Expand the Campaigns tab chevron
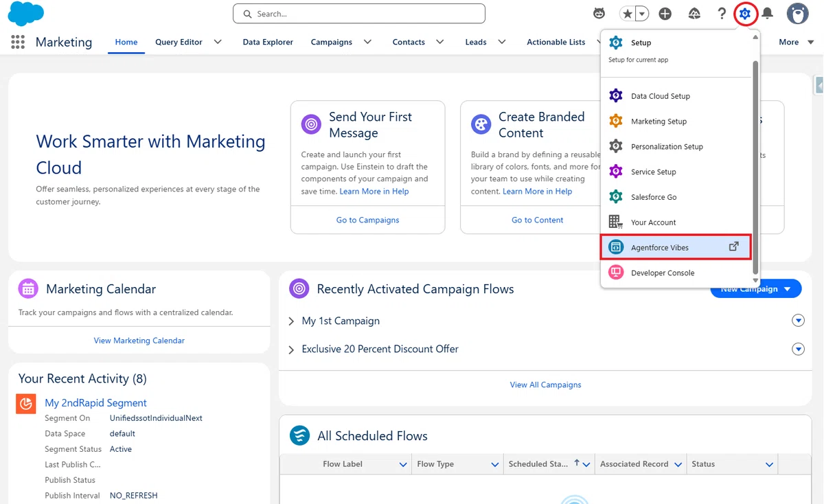Screen dimensions: 824x504 pos(367,42)
